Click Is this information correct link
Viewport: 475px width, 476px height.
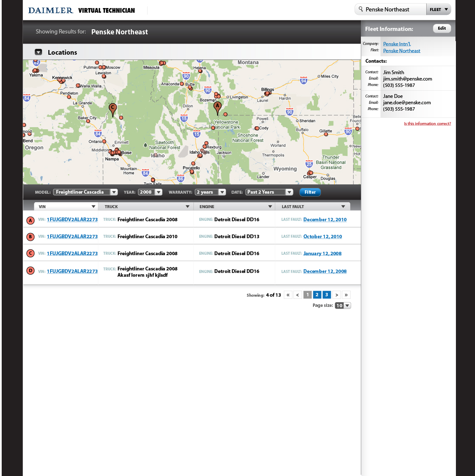pos(427,123)
